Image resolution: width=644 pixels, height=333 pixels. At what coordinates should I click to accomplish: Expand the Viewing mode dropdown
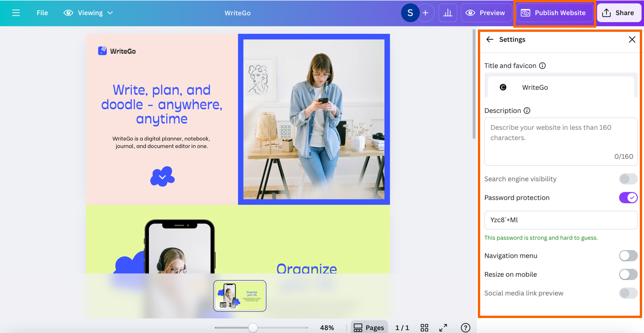[88, 13]
